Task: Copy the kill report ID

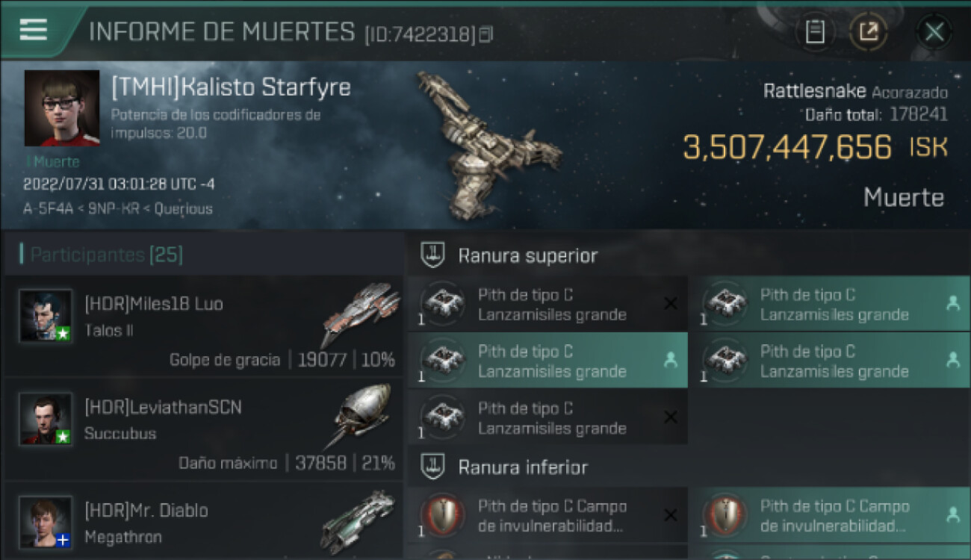Action: coord(486,34)
